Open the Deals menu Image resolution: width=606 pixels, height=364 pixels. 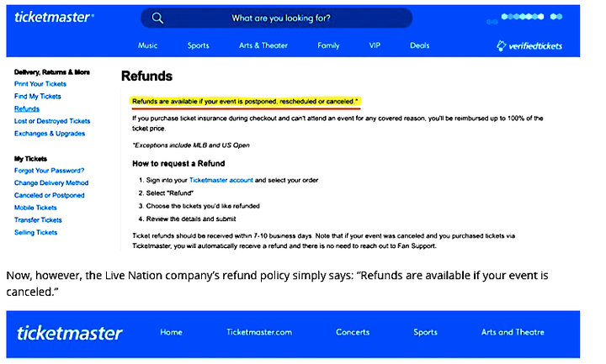click(420, 45)
